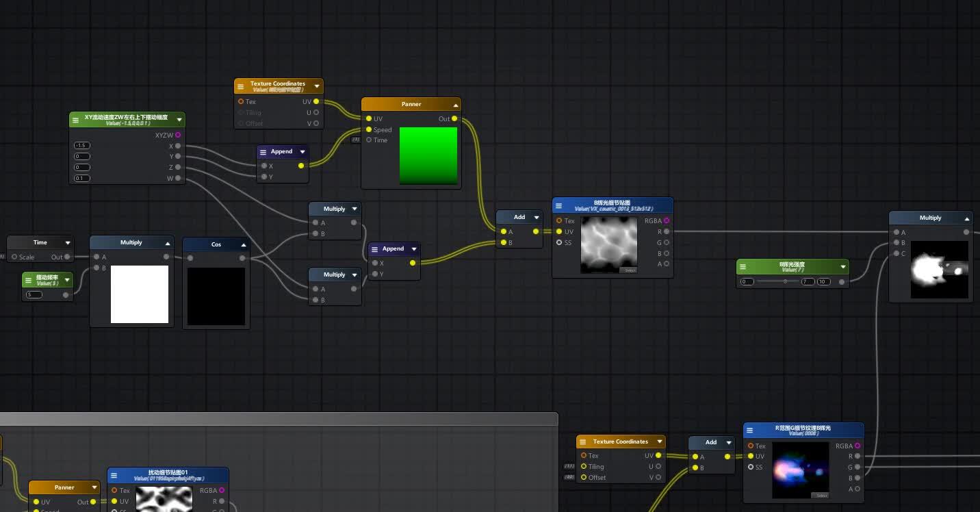Click the input field showing -1.5
The width and height of the screenshot is (980, 512).
pyautogui.click(x=81, y=145)
